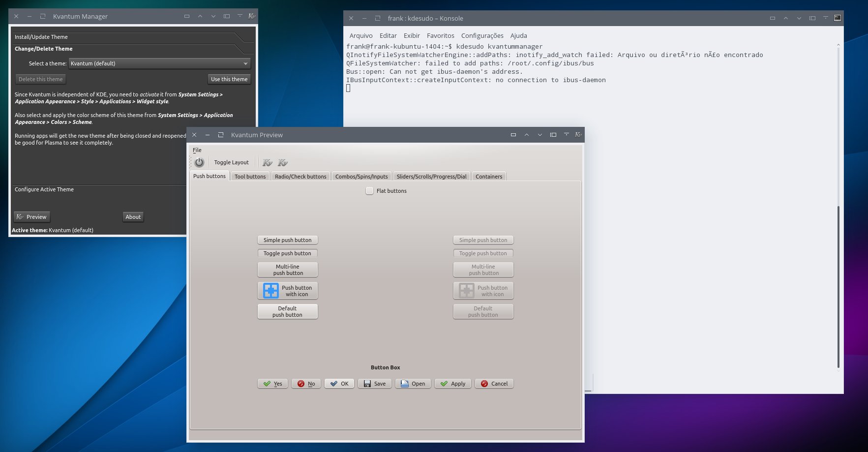The height and width of the screenshot is (452, 868).
Task: Click the enabled Default push button
Action: pyautogui.click(x=288, y=311)
